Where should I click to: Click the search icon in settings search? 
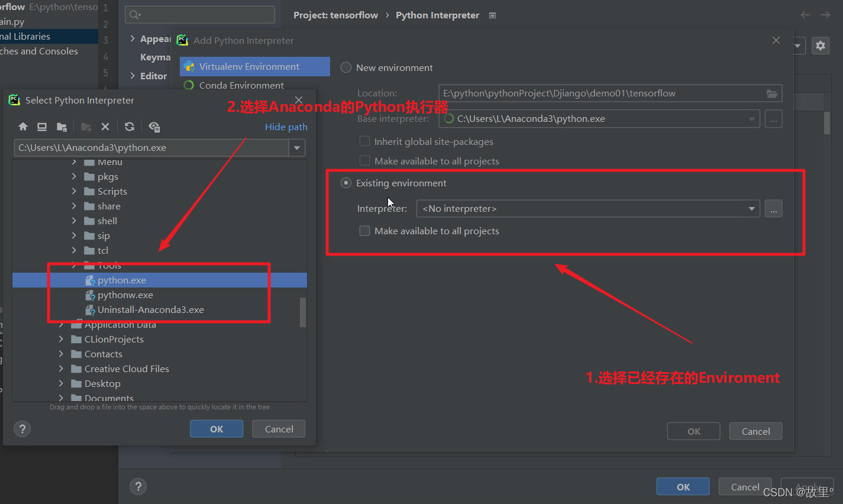pos(135,15)
